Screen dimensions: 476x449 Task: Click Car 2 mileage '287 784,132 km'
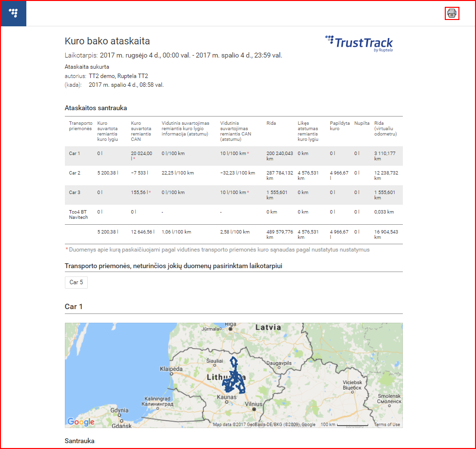tap(279, 176)
